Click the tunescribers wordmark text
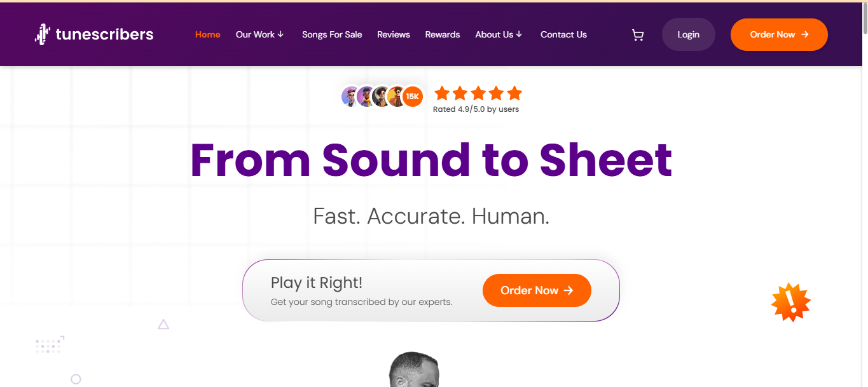This screenshot has height=387, width=868. [104, 34]
